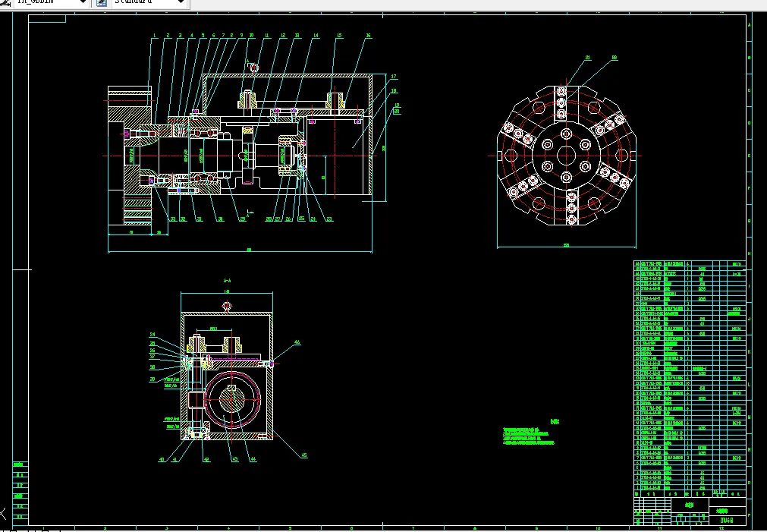767x532 pixels.
Task: Click the dimension style icon in toolbar
Action: click(5, 2)
